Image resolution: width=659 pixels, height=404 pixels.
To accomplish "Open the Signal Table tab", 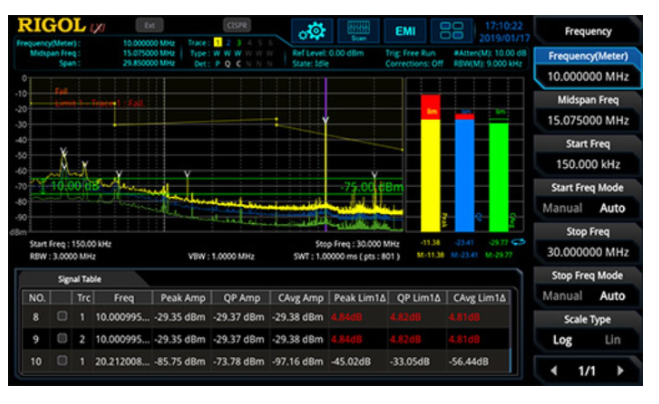I will [x=79, y=279].
